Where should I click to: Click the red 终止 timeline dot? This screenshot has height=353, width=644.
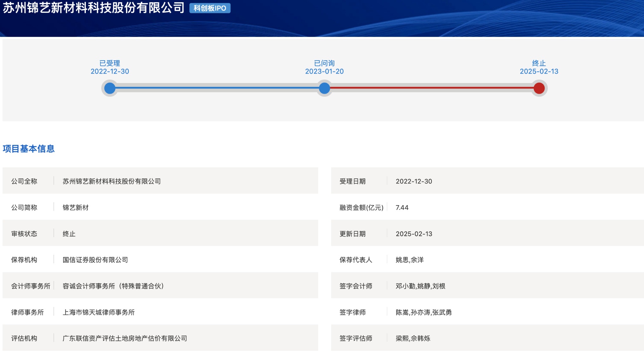pyautogui.click(x=539, y=88)
